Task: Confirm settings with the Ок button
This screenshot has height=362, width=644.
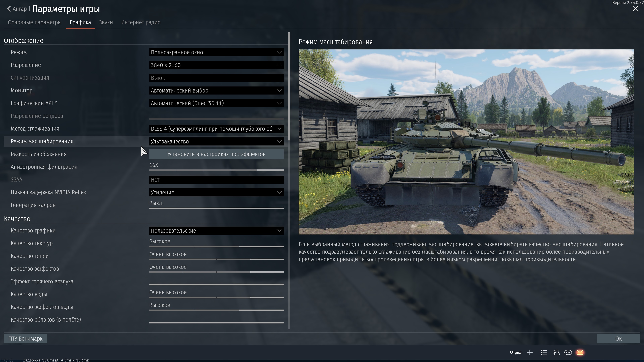Action: [x=618, y=339]
